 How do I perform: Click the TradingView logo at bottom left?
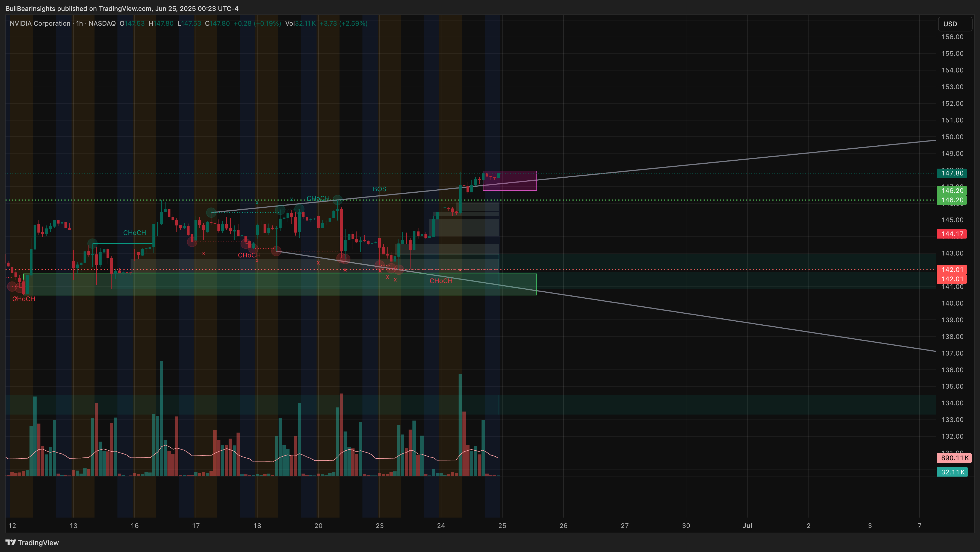tap(32, 542)
